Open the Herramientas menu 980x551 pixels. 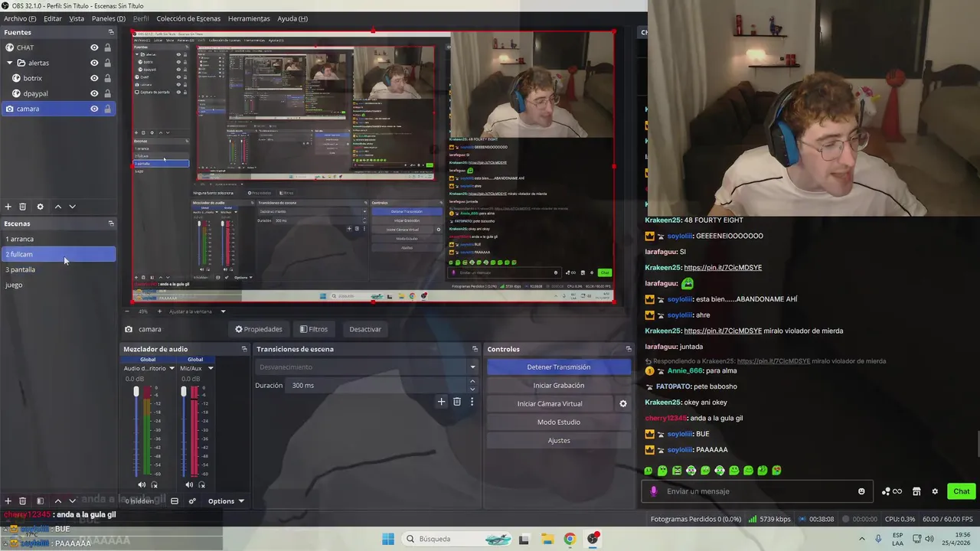coord(249,18)
